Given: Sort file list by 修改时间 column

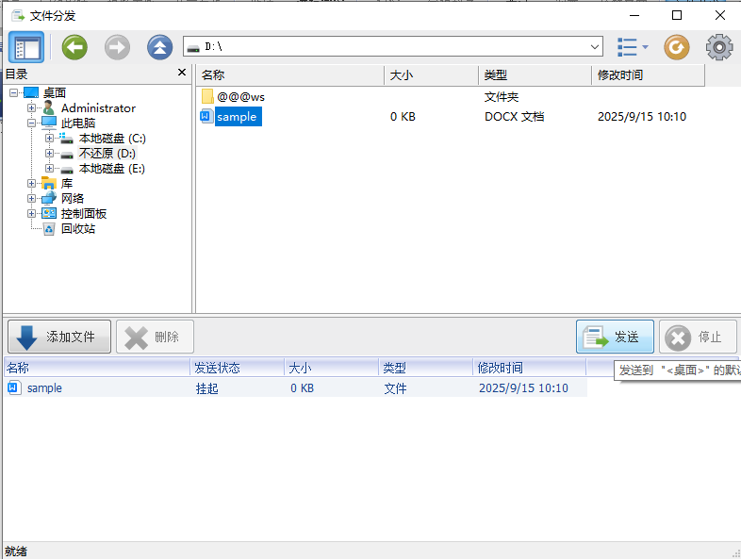Looking at the screenshot, I should click(x=648, y=75).
